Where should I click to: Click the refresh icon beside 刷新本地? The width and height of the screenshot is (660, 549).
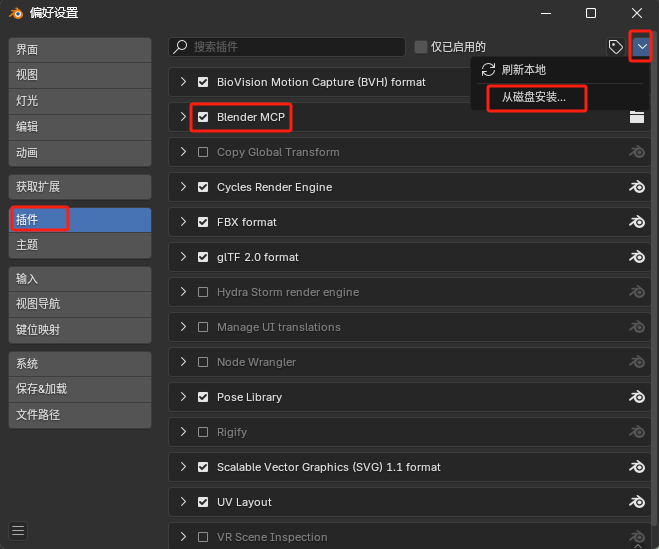[488, 69]
